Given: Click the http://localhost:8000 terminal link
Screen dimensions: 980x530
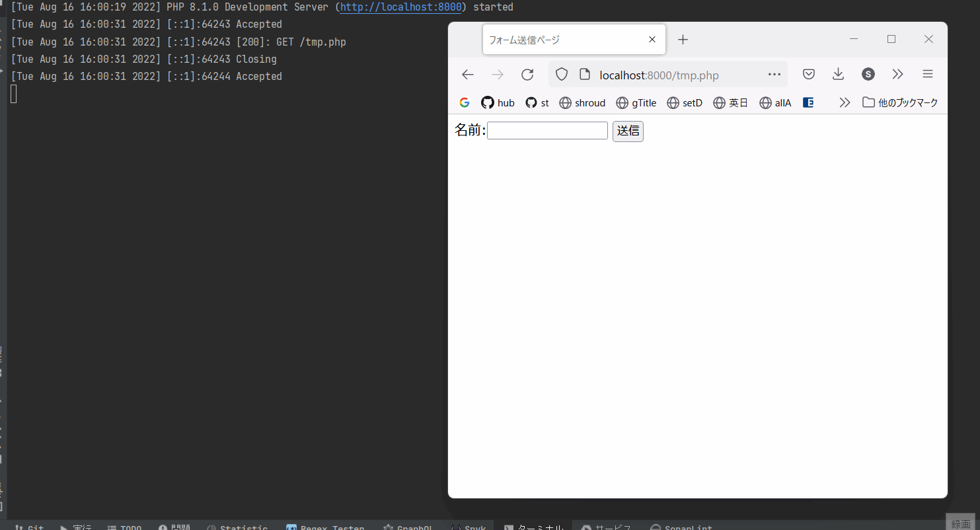Looking at the screenshot, I should 400,7.
